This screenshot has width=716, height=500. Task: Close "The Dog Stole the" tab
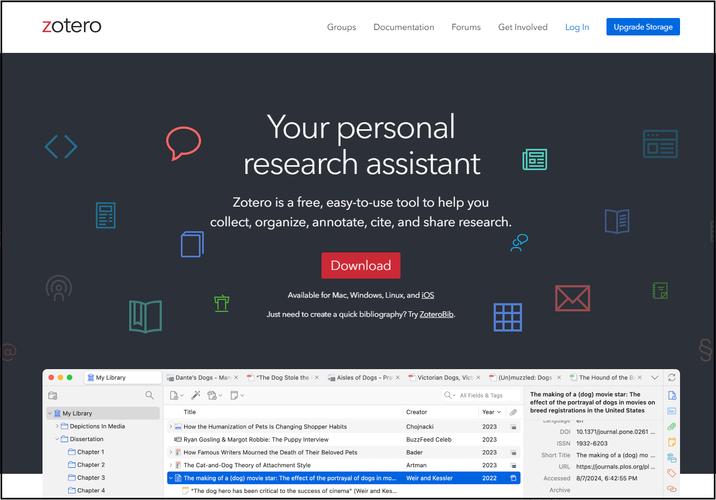(x=316, y=378)
